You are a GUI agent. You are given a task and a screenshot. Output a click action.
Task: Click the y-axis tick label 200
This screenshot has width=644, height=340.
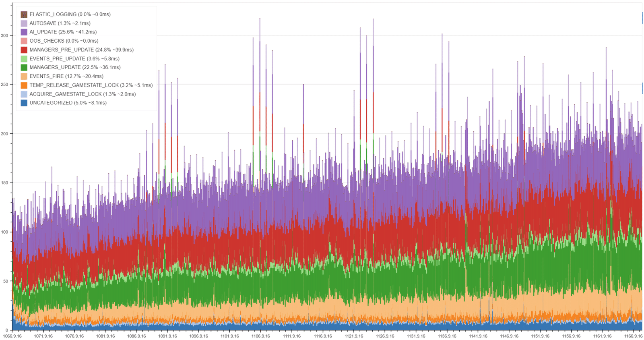4,134
